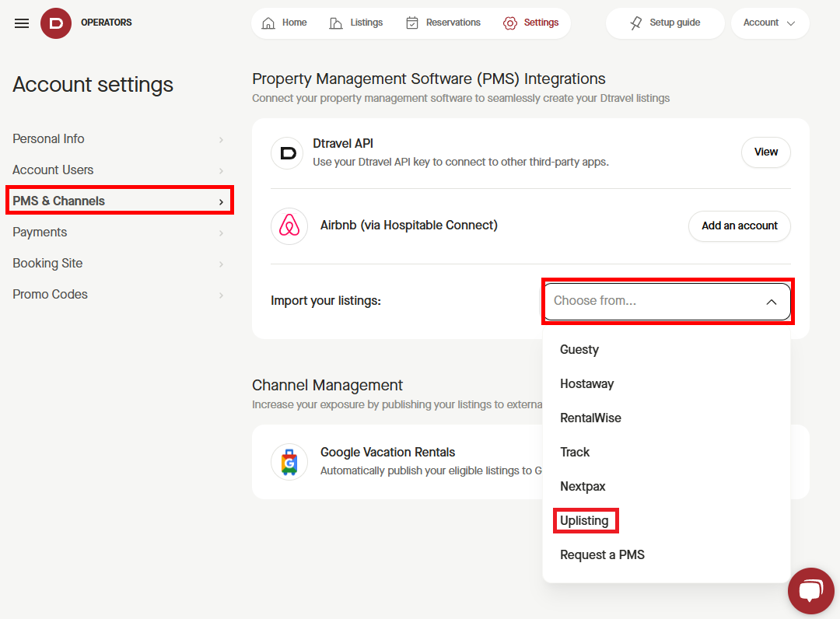Click chevron next to Promo Codes
The height and width of the screenshot is (619, 840).
[221, 295]
